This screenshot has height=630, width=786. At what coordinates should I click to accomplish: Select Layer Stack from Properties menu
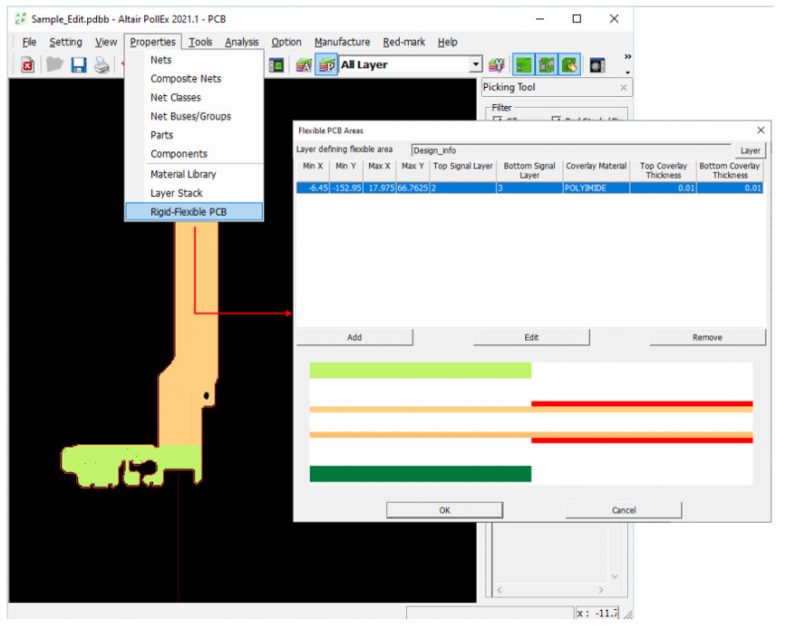(x=176, y=193)
